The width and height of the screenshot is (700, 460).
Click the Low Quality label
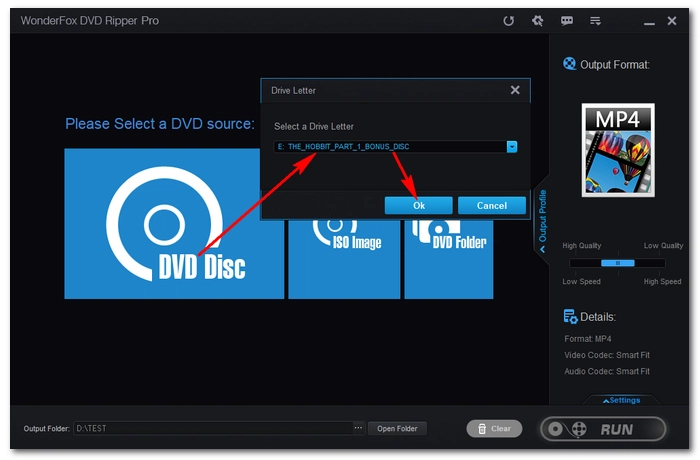(x=663, y=246)
